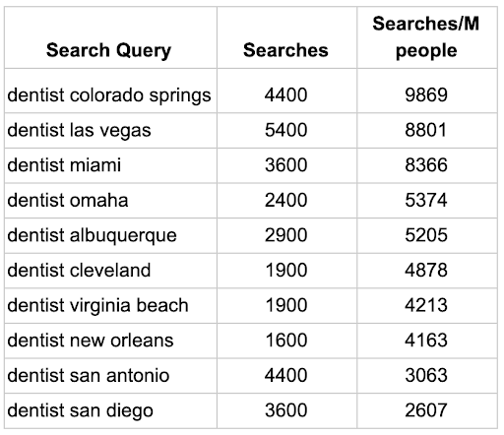Click the dentist virginia beach cell

(110, 306)
